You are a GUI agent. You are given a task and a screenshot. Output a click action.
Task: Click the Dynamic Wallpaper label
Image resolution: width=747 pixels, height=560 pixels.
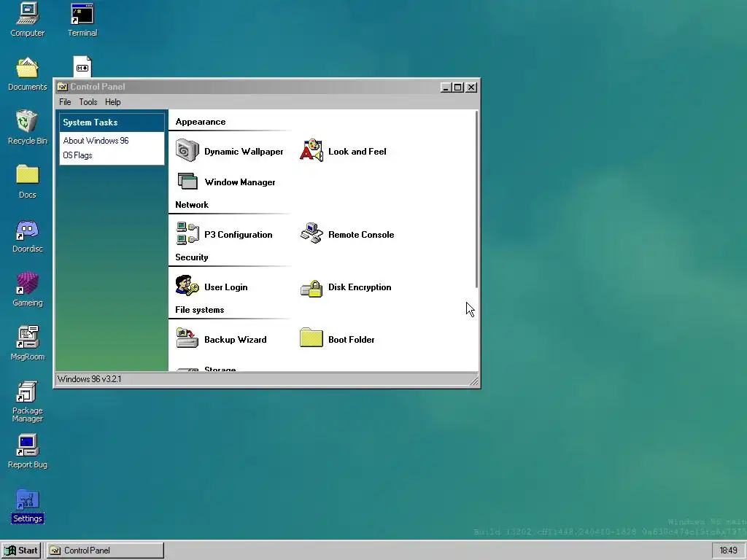(244, 152)
